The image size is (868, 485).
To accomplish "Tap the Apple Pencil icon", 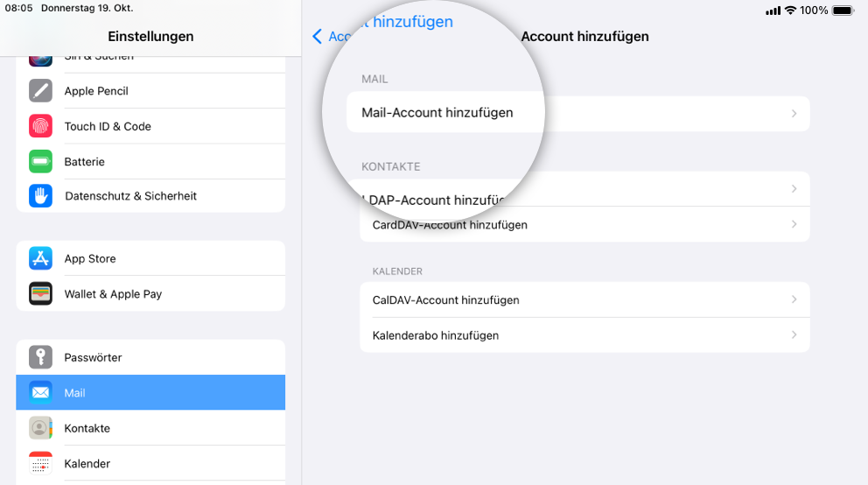I will point(40,91).
